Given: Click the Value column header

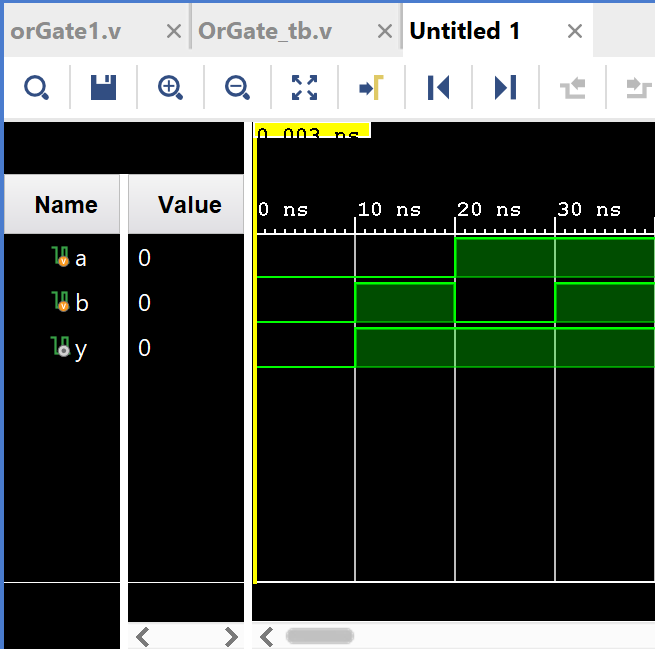Looking at the screenshot, I should coord(189,205).
